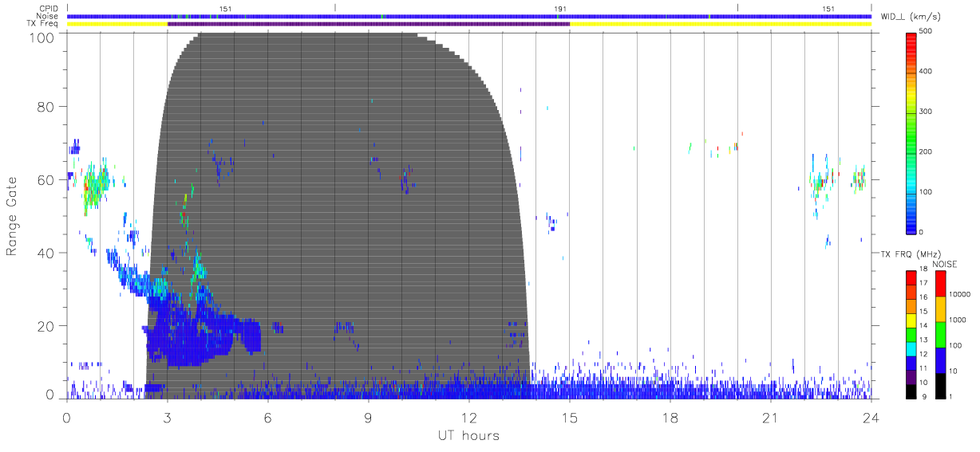Click the '12' tick on UT hours axis

pos(469,419)
